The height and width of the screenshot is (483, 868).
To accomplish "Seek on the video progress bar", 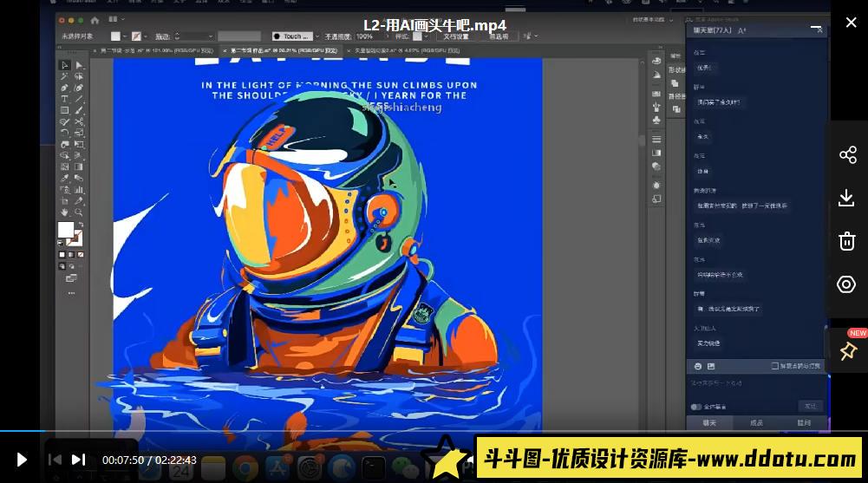I will pos(434,430).
